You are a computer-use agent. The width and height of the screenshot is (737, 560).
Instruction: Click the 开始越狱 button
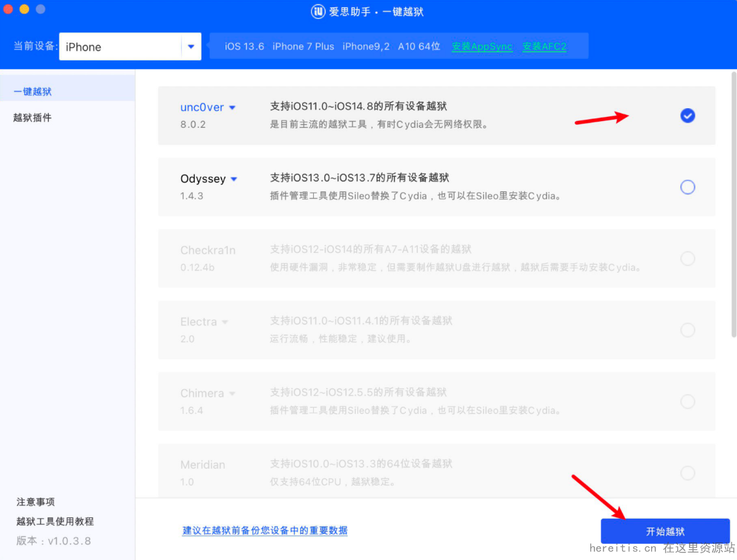(665, 532)
